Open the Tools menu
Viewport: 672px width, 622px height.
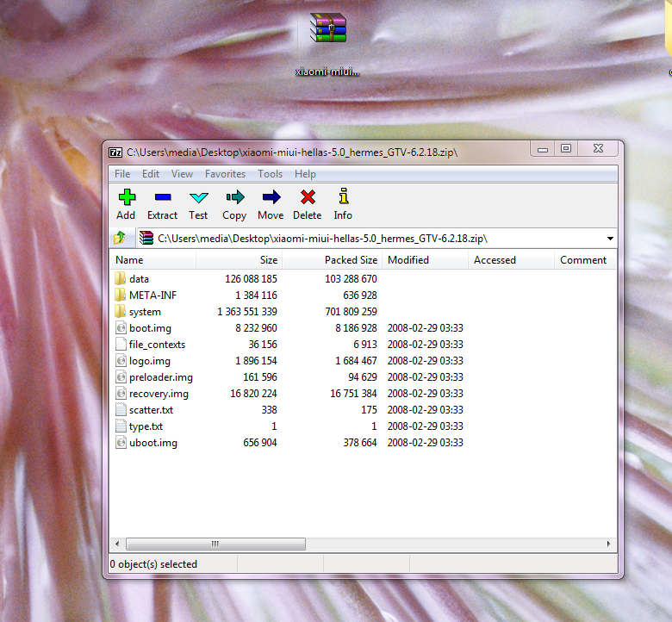tap(270, 174)
